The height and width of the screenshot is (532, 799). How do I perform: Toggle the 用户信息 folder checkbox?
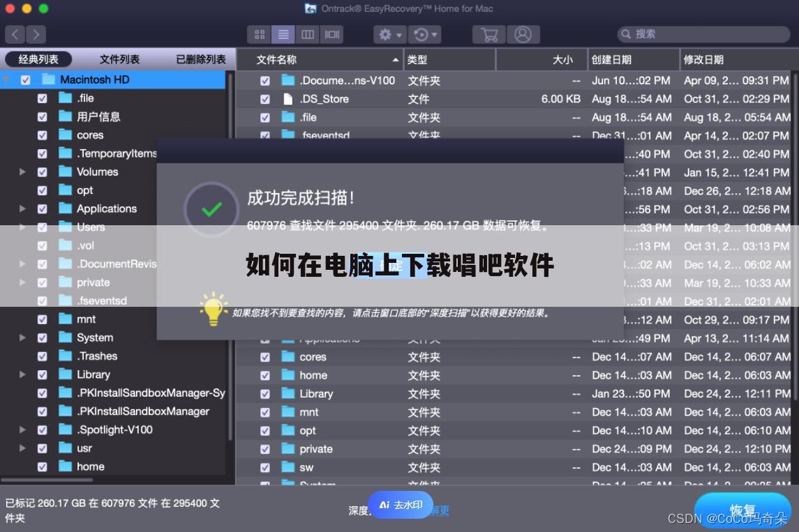tap(43, 116)
